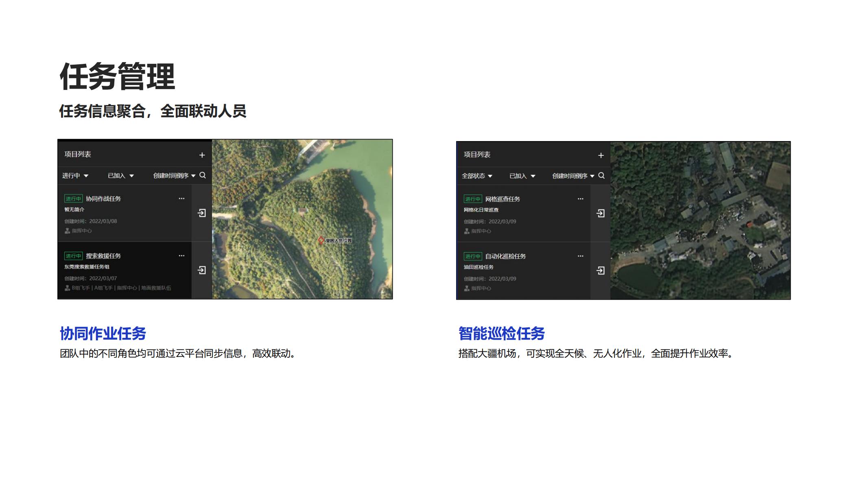Viewport: 868px width, 488px height.
Task: Open more options for 自动化巡检任务
Action: [580, 256]
